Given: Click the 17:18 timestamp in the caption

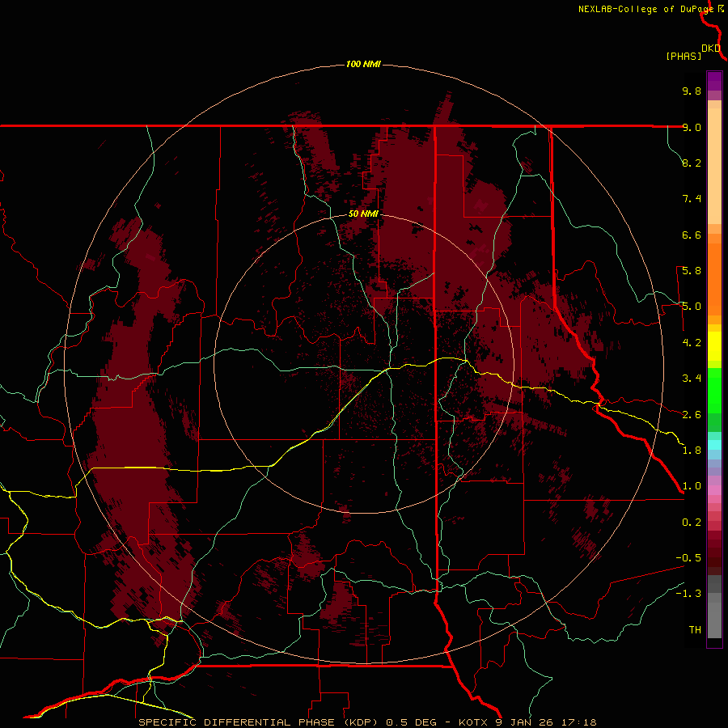Looking at the screenshot, I should pos(579,722).
